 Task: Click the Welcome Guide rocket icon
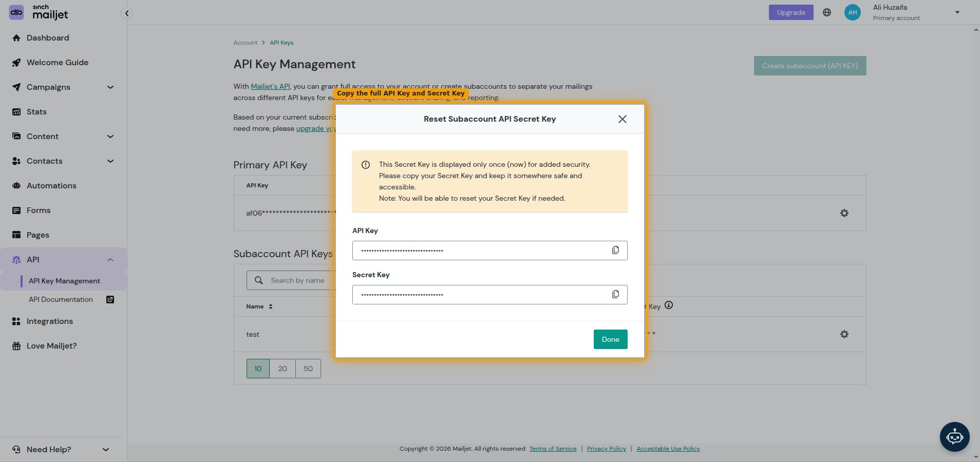pos(16,63)
